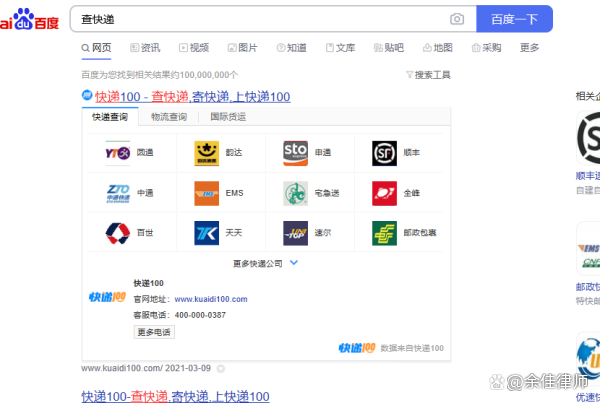The height and width of the screenshot is (403, 600).
Task: Open the 顺丰 related company logo thumbnail
Action: (x=589, y=139)
